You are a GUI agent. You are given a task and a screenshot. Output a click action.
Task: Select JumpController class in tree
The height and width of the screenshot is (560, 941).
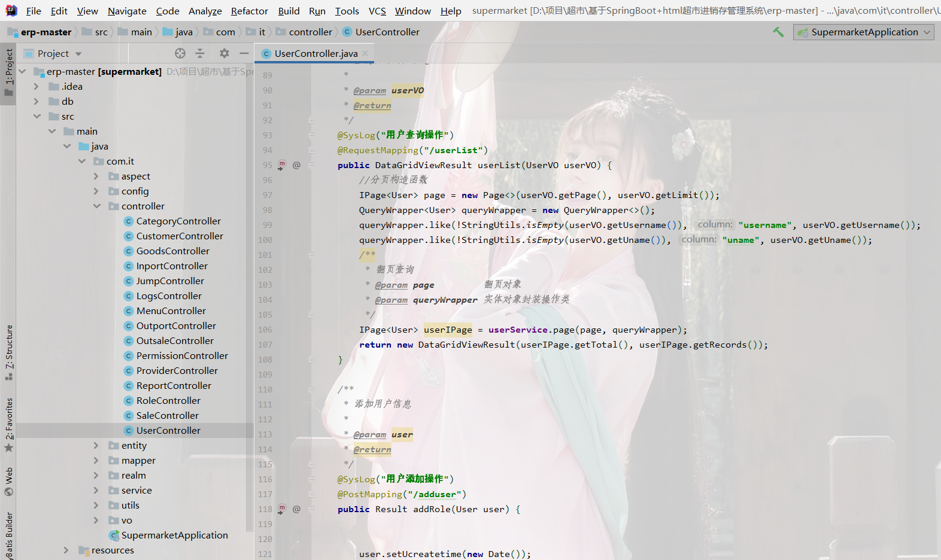click(x=170, y=281)
